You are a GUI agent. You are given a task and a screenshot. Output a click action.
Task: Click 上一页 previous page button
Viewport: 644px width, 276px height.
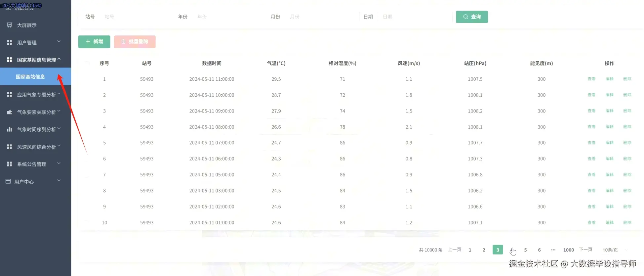[455, 250]
